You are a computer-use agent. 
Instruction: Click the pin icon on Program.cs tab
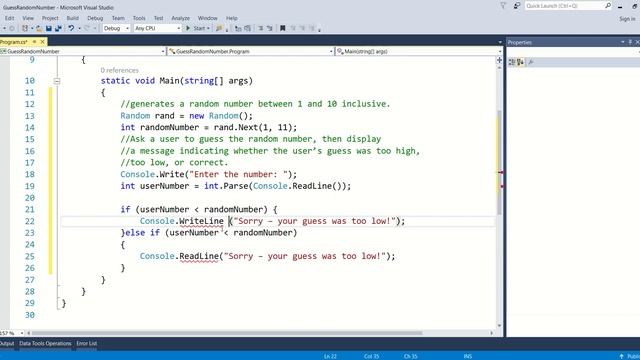coord(35,42)
